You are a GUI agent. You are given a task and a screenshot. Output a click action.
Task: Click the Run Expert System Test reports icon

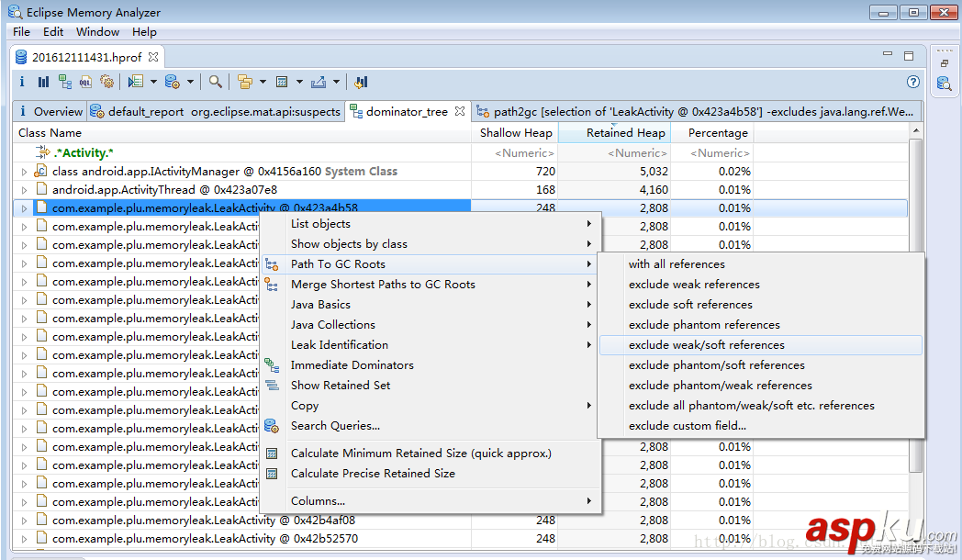pyautogui.click(x=136, y=82)
